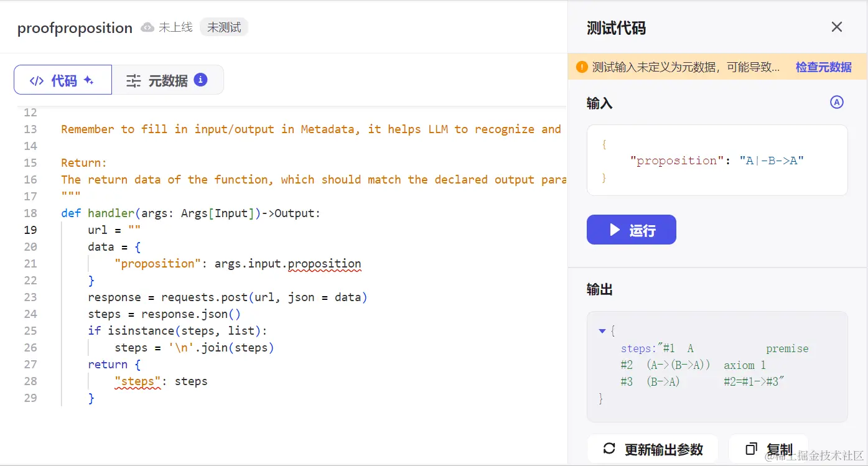Click the proofproposition title
868x466 pixels.
(75, 28)
